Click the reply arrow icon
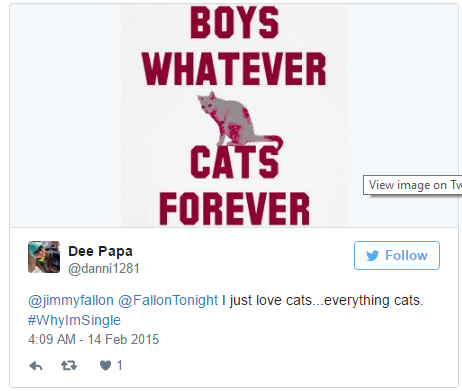The height and width of the screenshot is (391, 462). click(x=36, y=366)
